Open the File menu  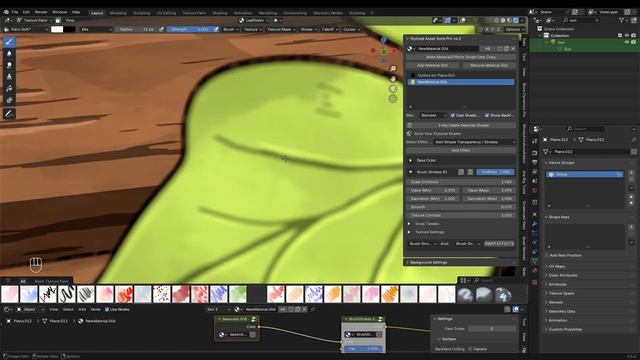click(x=15, y=12)
